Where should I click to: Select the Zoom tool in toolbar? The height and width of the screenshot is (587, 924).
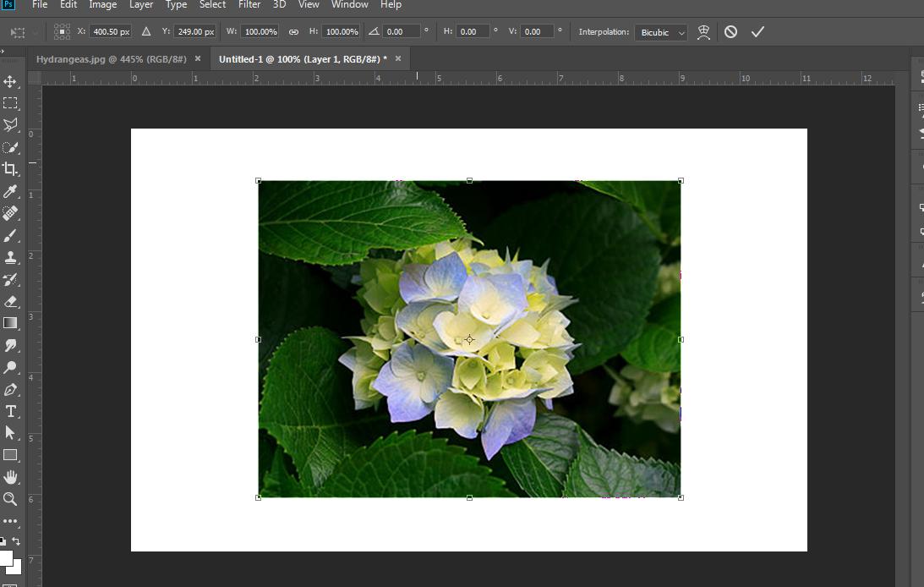[x=10, y=499]
